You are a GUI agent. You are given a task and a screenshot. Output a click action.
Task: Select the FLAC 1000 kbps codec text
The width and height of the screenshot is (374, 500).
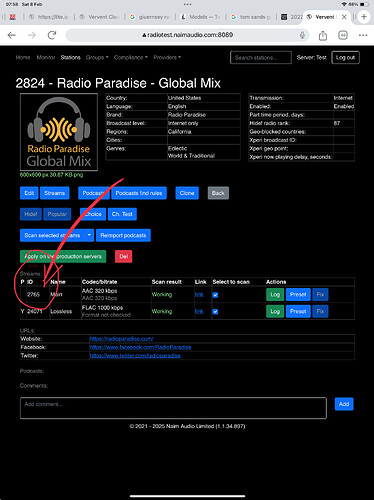(x=103, y=308)
